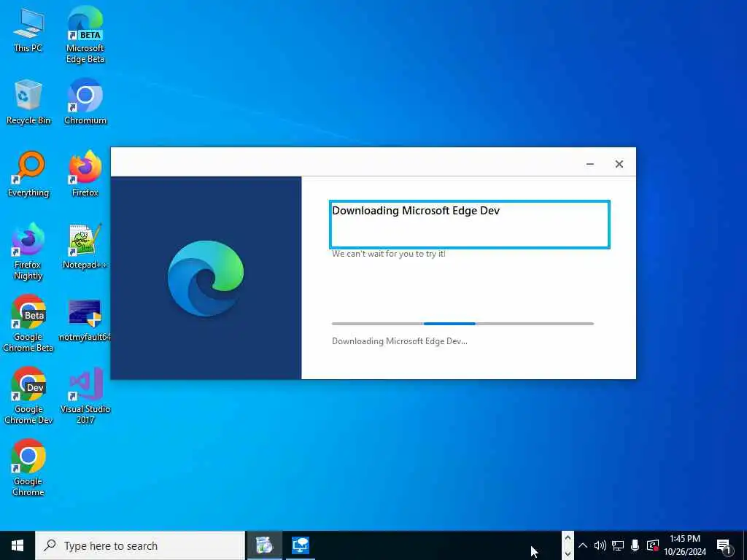
Task: Close the Edge Dev installer window
Action: pyautogui.click(x=619, y=164)
